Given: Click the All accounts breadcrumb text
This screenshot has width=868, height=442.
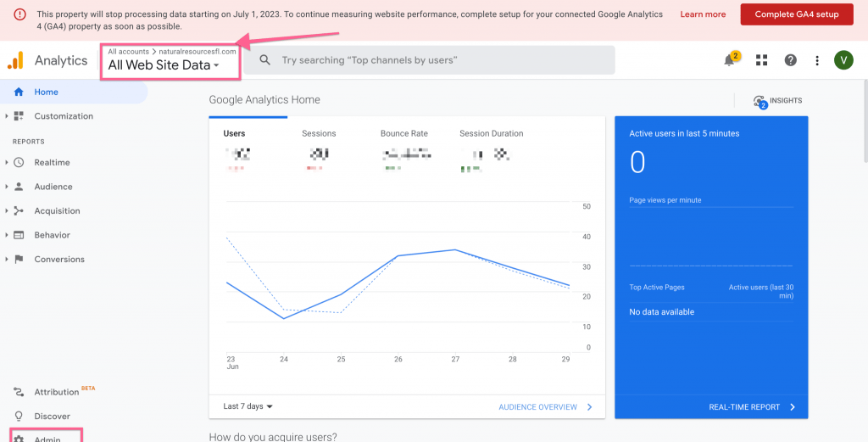Looking at the screenshot, I should tap(129, 52).
